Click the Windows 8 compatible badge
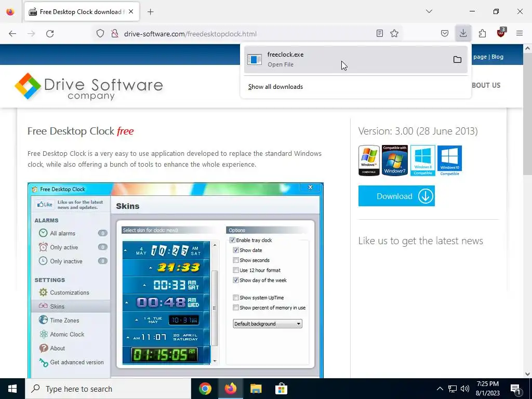 [x=423, y=161]
